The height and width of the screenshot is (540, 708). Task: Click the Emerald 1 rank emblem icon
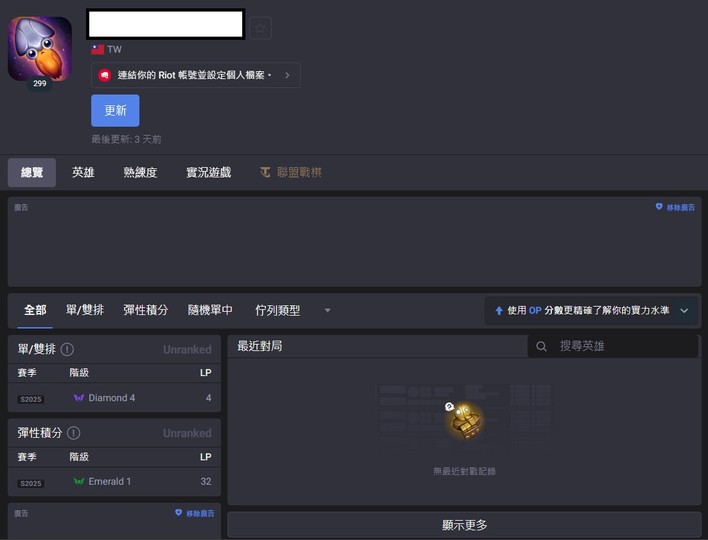(79, 482)
